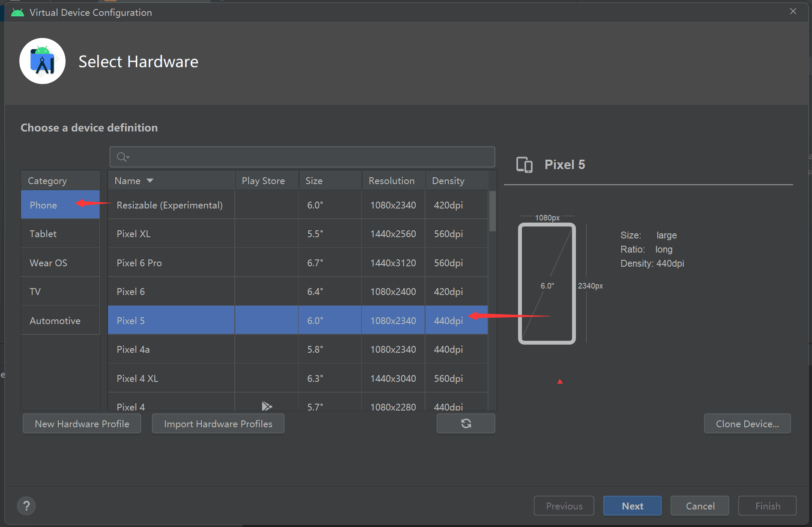Viewport: 812px width, 527px height.
Task: Click the Category column header
Action: pos(60,181)
